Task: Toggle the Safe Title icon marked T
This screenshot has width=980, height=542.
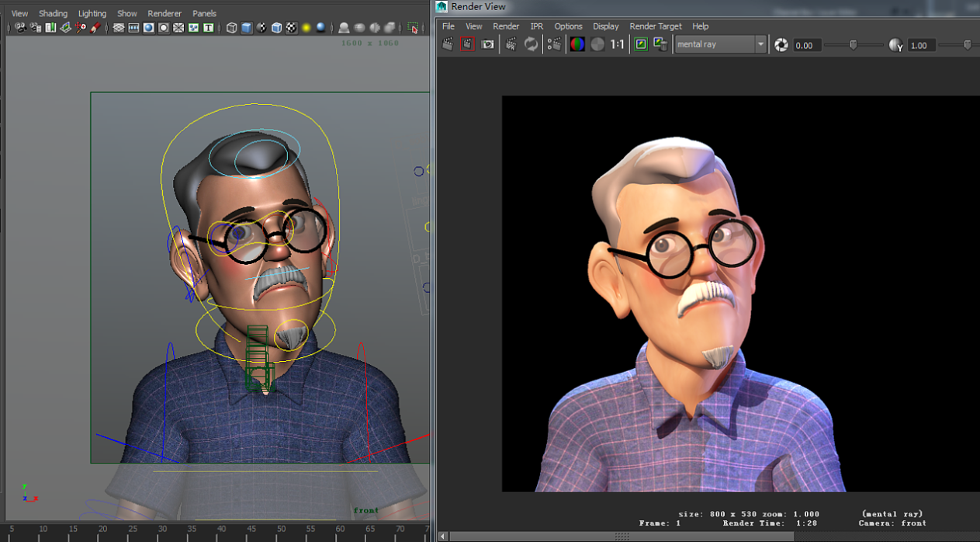Action: [x=208, y=28]
